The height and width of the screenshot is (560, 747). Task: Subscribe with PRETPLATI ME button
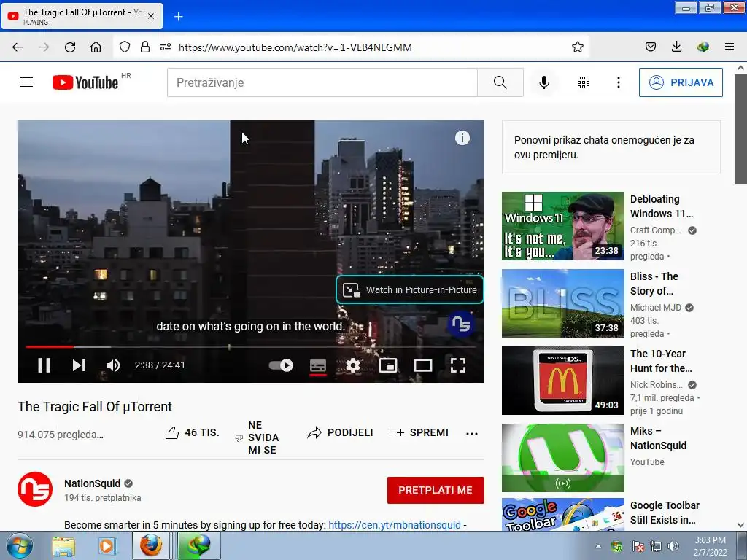point(436,491)
